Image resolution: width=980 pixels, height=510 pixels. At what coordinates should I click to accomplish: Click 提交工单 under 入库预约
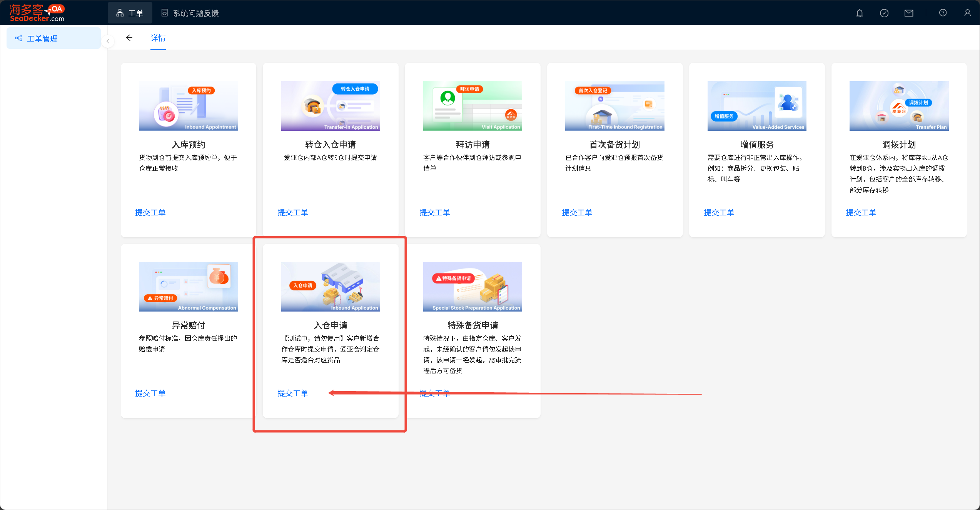150,213
